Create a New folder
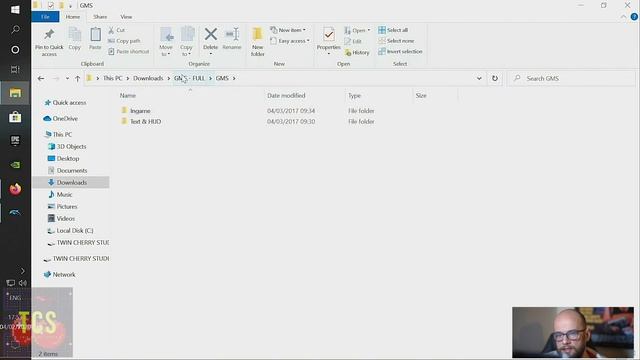This screenshot has width=640, height=360. coord(258,41)
